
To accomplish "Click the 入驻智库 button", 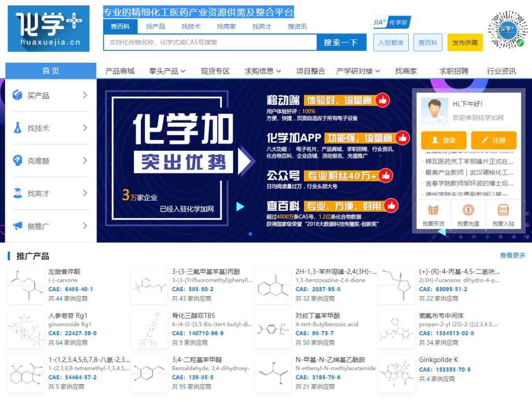I will click(391, 43).
